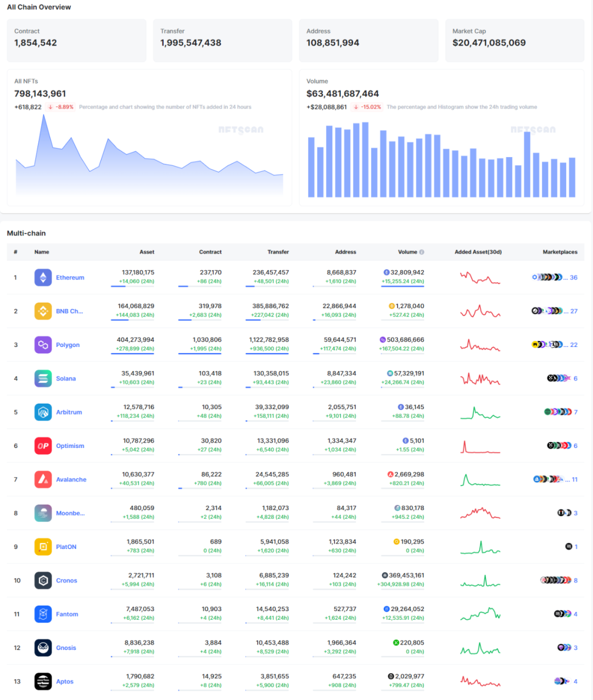Open the Cronos chain link
Viewport: 593px width, 700px height.
pyautogui.click(x=66, y=581)
